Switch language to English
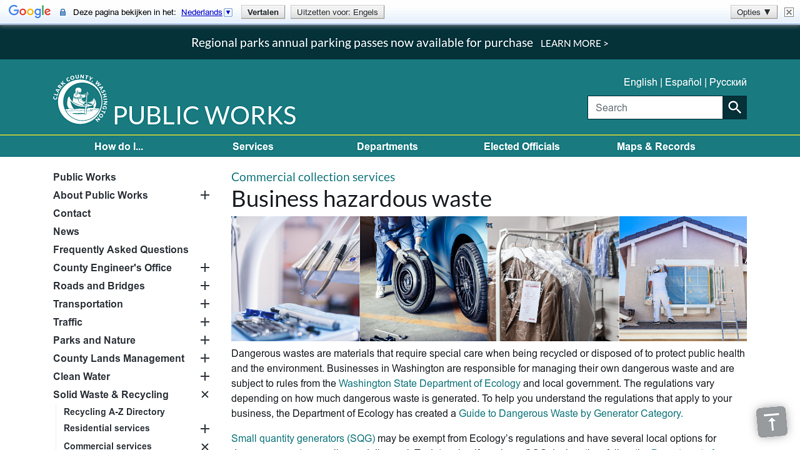This screenshot has width=800, height=450. coord(640,82)
